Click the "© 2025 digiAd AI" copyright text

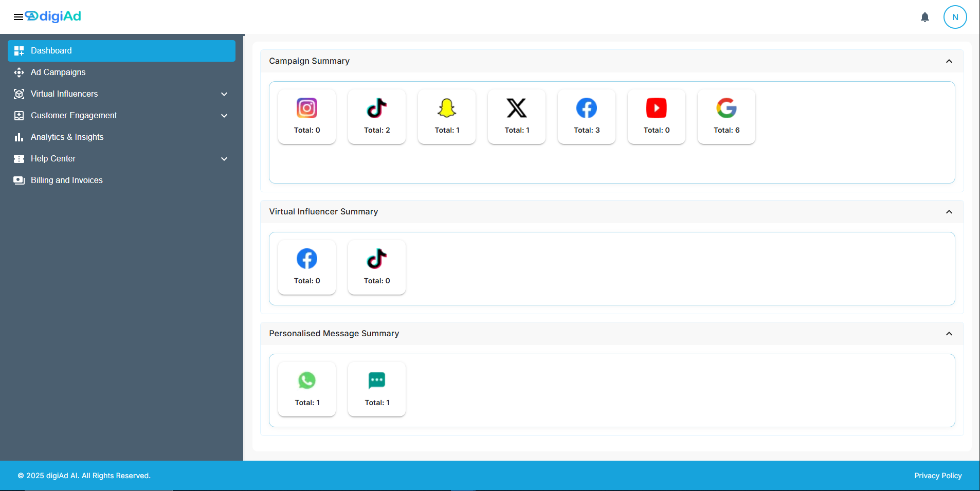(x=84, y=476)
